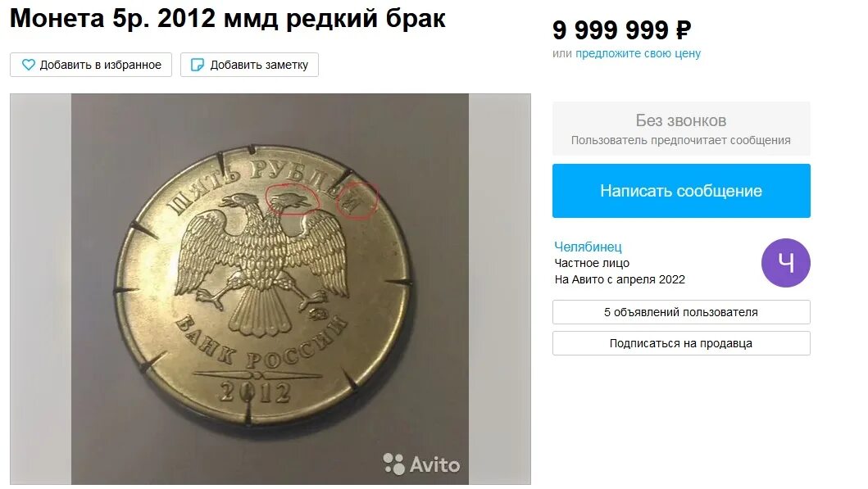Click the blue 'Написать сообщение' button
The width and height of the screenshot is (868, 489).
click(681, 191)
